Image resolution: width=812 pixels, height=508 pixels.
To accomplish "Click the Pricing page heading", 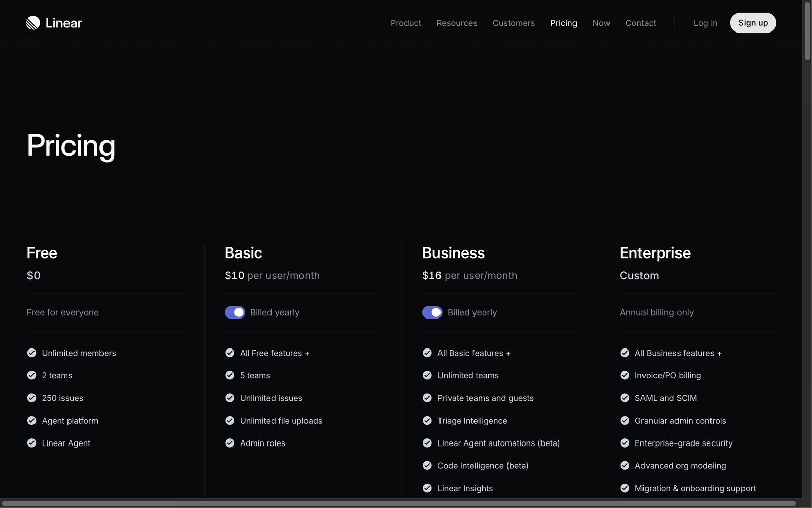I will point(71,146).
